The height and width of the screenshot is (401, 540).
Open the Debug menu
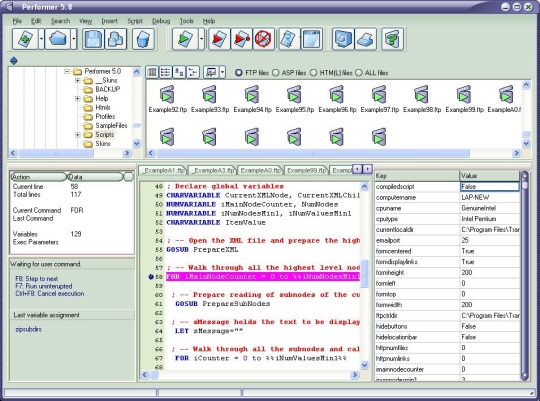[x=161, y=21]
